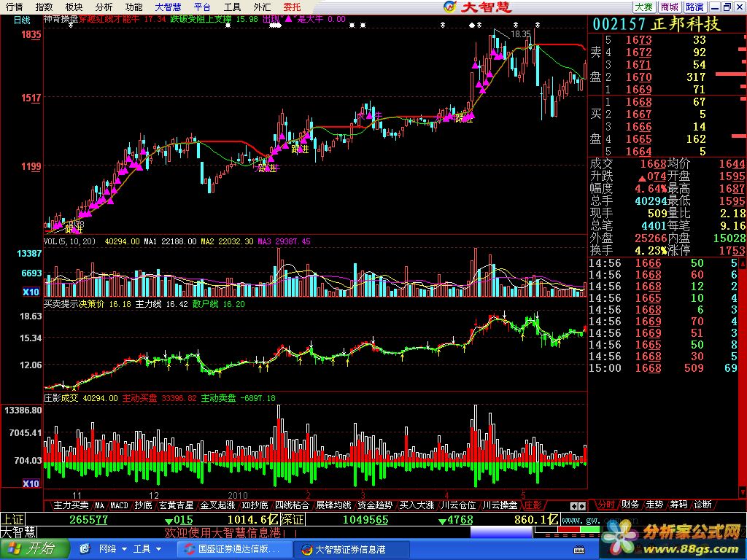The width and height of the screenshot is (747, 560).
Task: Switch to MACD indicator tab
Action: coord(119,505)
